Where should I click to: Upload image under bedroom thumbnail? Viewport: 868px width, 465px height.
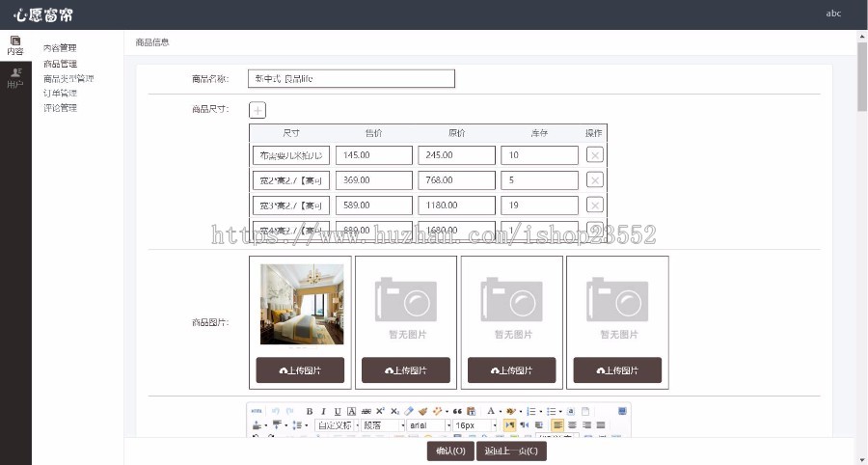300,370
